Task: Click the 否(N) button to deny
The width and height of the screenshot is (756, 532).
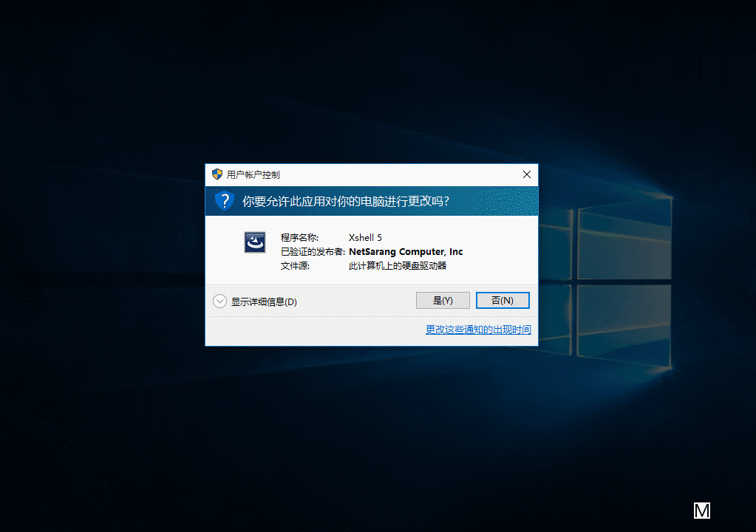Action: click(503, 300)
